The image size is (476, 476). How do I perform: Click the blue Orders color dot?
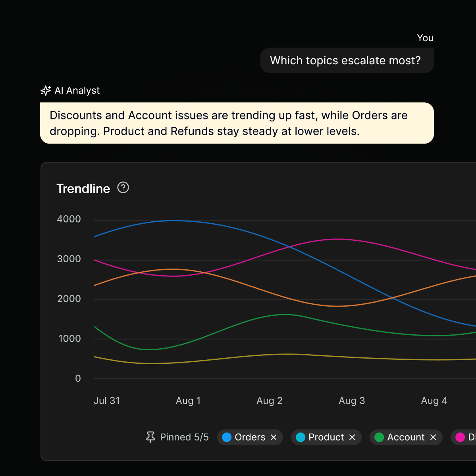[x=227, y=437]
